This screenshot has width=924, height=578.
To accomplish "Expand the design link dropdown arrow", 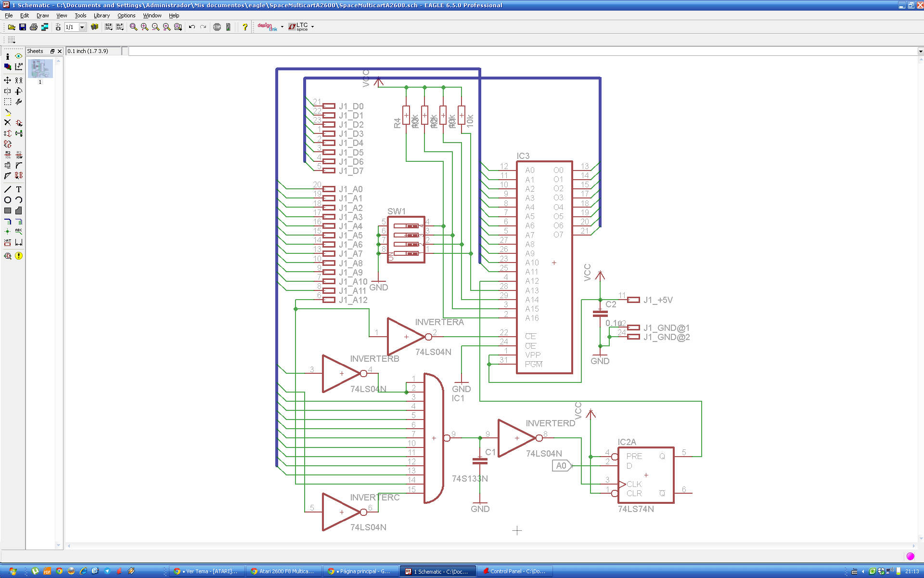I will [x=282, y=27].
